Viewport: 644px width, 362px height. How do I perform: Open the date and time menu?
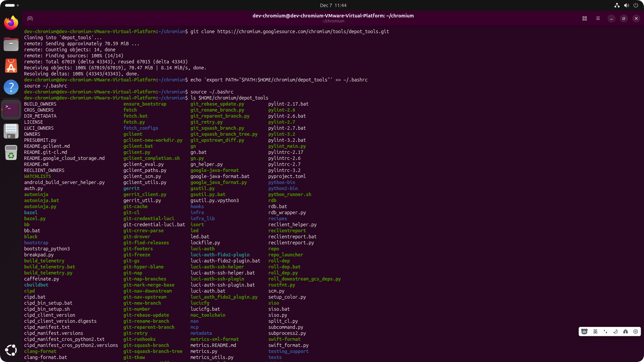click(x=333, y=5)
